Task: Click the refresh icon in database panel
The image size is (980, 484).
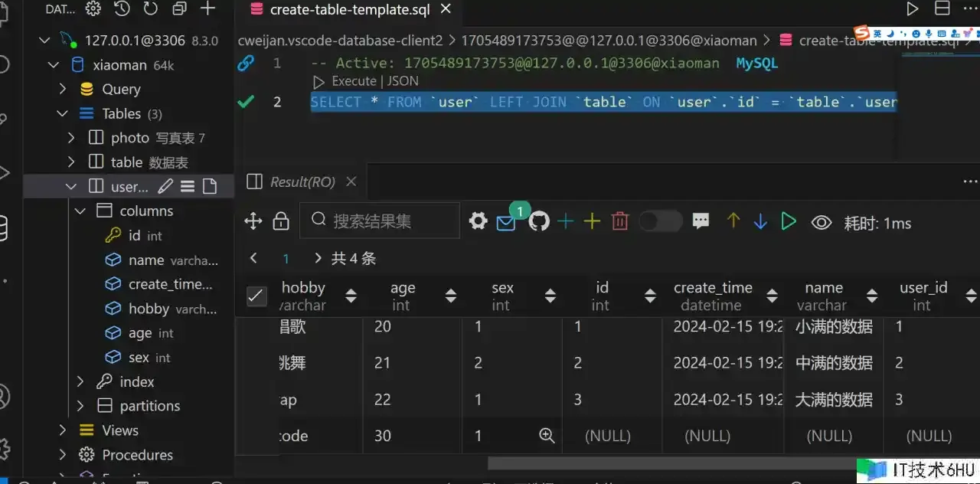Action: click(x=150, y=9)
